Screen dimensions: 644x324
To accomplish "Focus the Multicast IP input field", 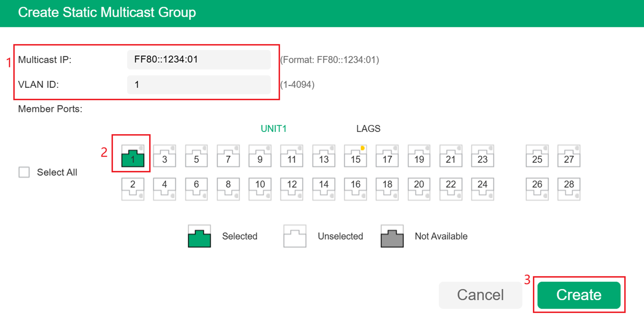I will (x=199, y=60).
